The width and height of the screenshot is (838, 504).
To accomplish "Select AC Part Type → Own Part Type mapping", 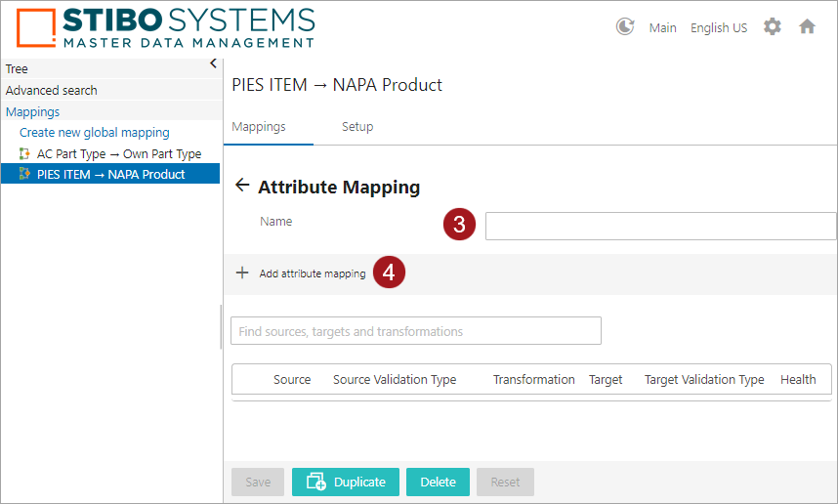I will click(x=119, y=154).
